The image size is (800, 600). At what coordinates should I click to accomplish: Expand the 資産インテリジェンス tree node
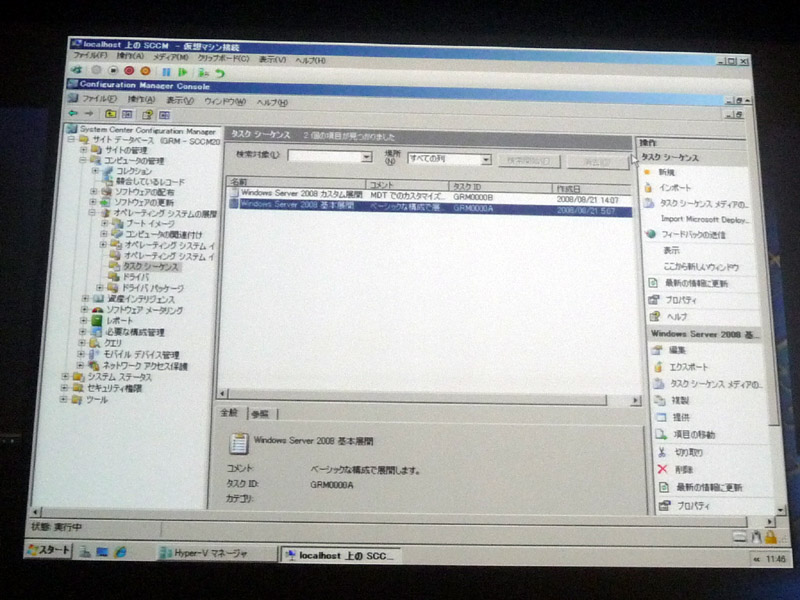coord(85,298)
